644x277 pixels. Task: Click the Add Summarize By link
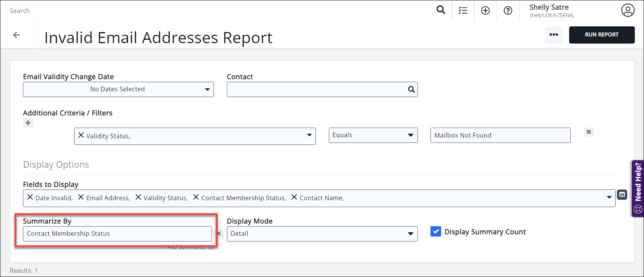[x=190, y=247]
